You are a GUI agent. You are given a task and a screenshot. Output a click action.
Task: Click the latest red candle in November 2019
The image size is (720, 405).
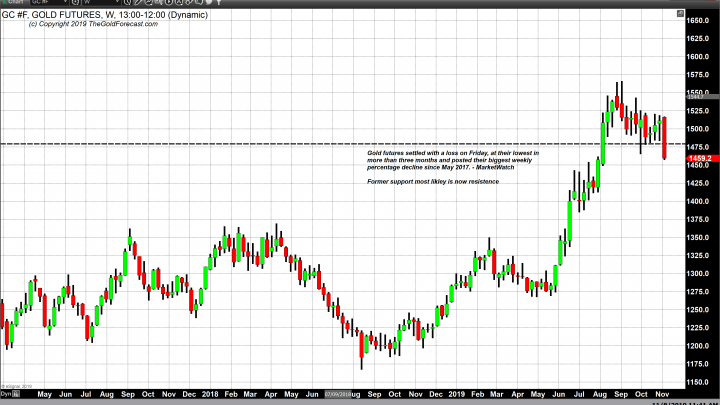click(665, 138)
